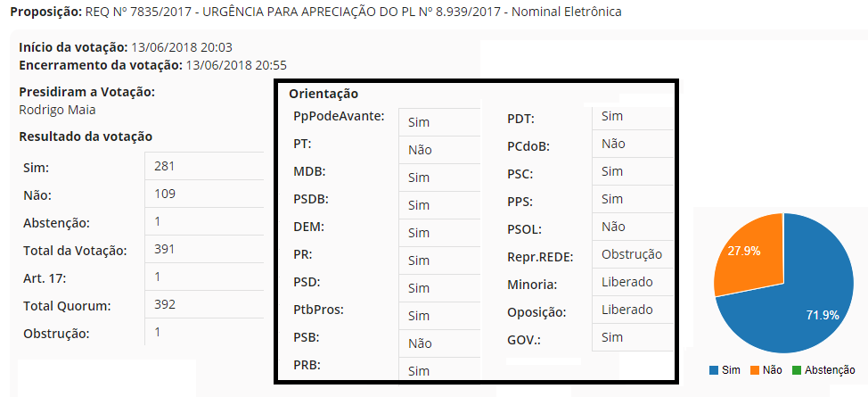Click the Sim vote count 281
The height and width of the screenshot is (397, 868).
point(164,166)
